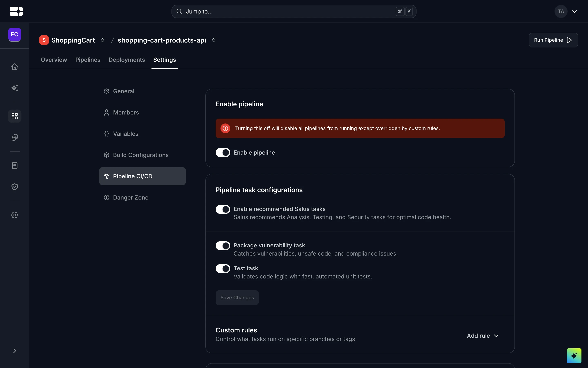
Task: Click the Variables braces icon
Action: tap(106, 134)
